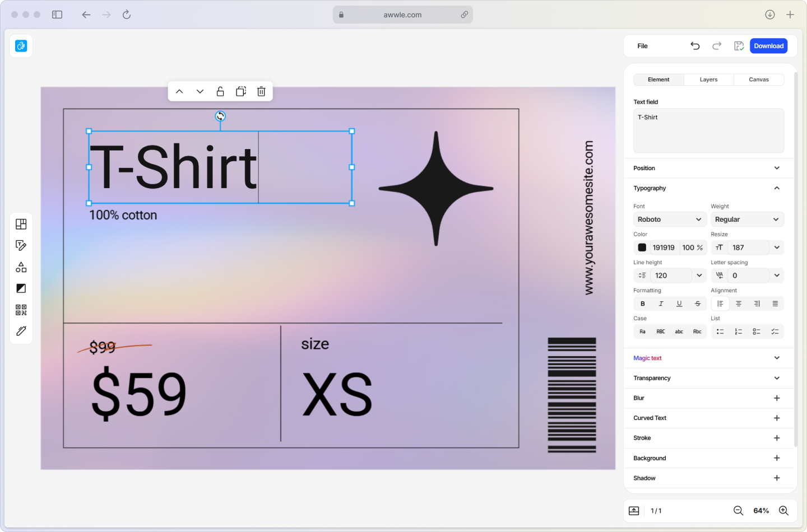The height and width of the screenshot is (532, 807).
Task: Enable center text alignment
Action: [x=739, y=304]
